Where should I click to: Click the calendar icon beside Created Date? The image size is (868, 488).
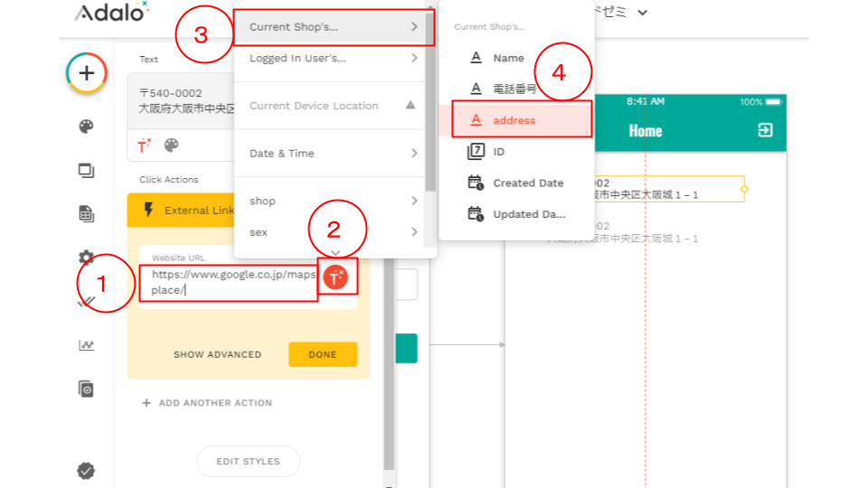(x=476, y=183)
